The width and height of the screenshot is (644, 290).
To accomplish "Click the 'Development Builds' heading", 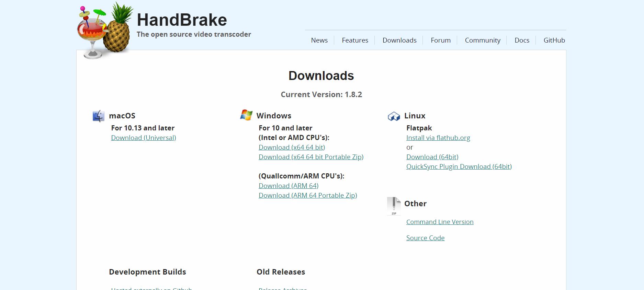I will pyautogui.click(x=148, y=272).
